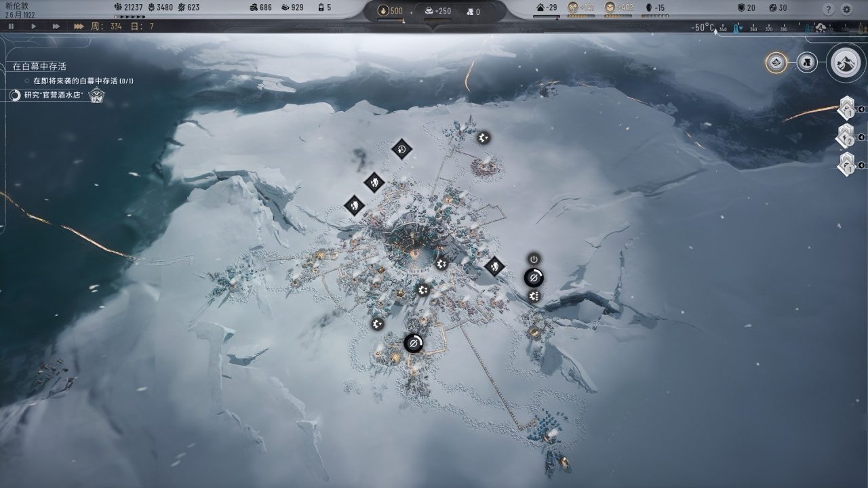
Task: Click the first blue thermometer forecast marker
Action: 736,28
